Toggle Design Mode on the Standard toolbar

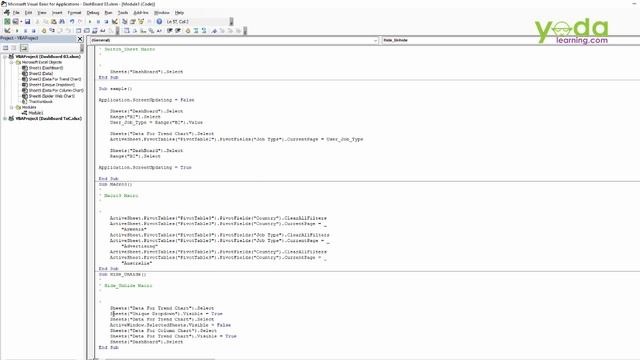pyautogui.click(x=115, y=21)
